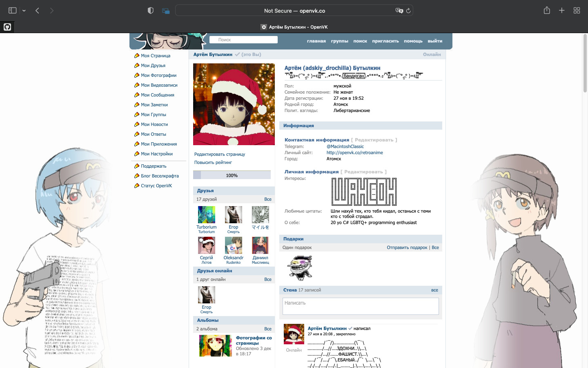
Task: Click the 100% rating progress bar
Action: point(232,175)
